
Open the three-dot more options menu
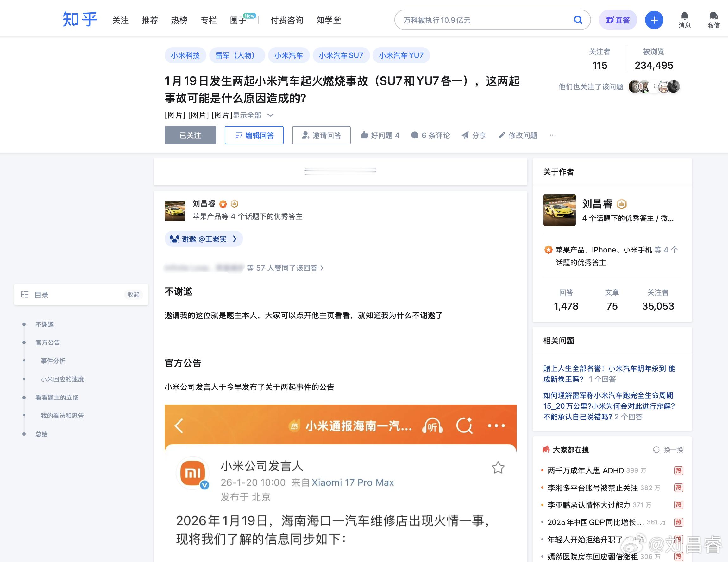pyautogui.click(x=552, y=135)
